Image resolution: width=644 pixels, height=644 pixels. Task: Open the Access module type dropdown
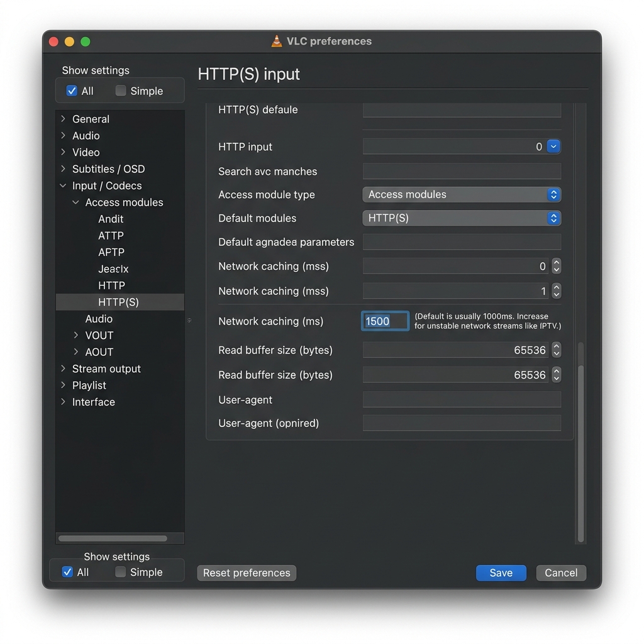click(x=462, y=194)
